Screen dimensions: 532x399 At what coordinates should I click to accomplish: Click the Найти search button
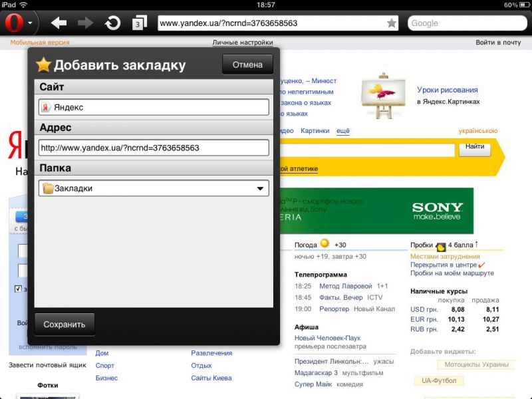click(x=474, y=147)
